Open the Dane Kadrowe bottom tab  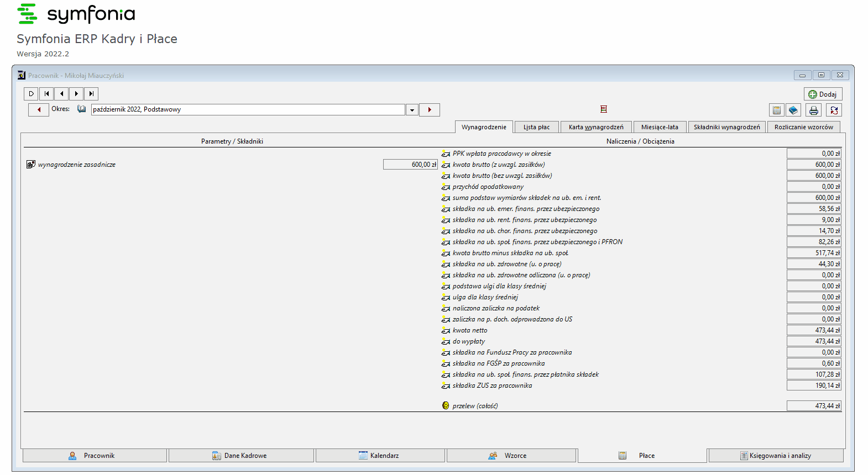(242, 456)
